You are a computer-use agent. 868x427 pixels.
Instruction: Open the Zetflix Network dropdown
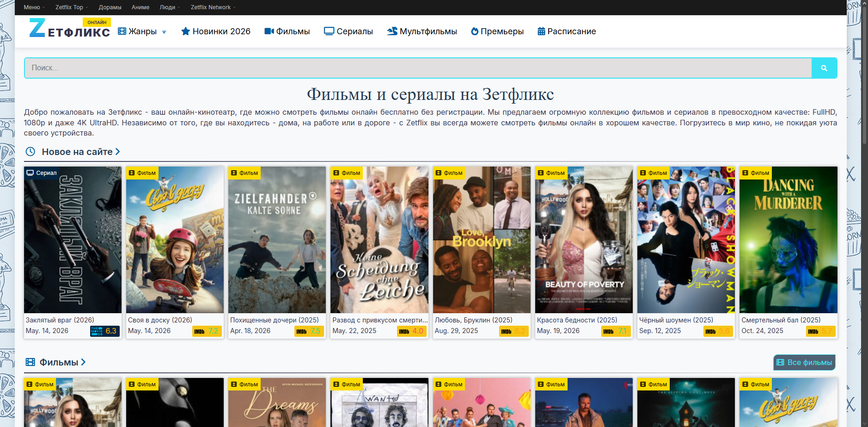click(213, 7)
